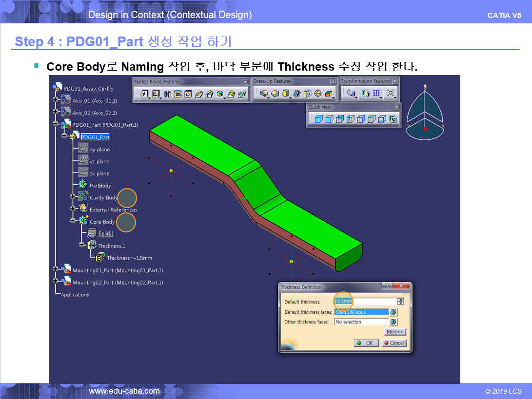Choose the Shaft feature icon
The height and width of the screenshot is (399, 532).
click(x=167, y=94)
